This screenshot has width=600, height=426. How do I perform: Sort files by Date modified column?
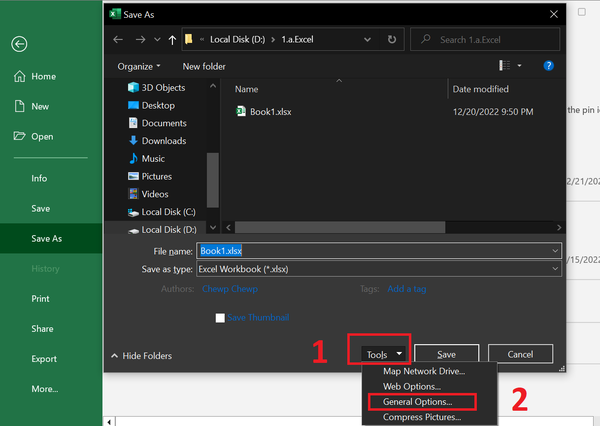(481, 89)
